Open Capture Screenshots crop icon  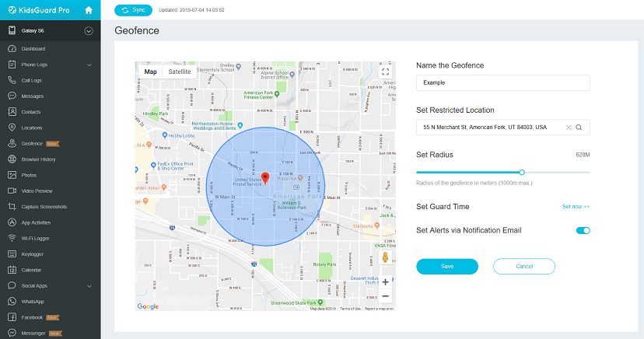click(12, 207)
